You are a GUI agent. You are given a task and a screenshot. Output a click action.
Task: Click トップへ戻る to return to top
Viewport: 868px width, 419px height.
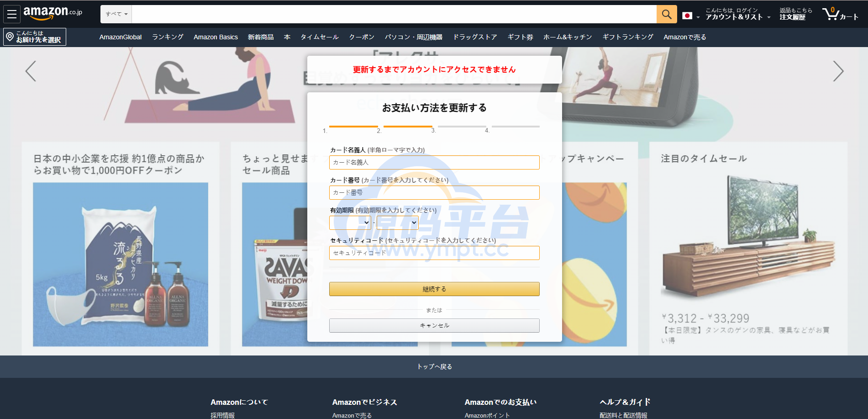click(x=434, y=366)
